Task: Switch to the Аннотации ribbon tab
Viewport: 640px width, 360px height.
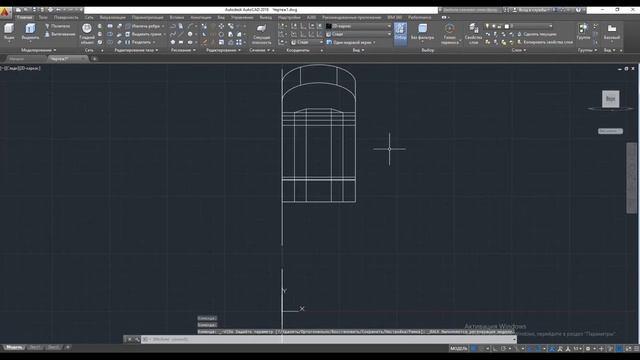Action: (200, 18)
